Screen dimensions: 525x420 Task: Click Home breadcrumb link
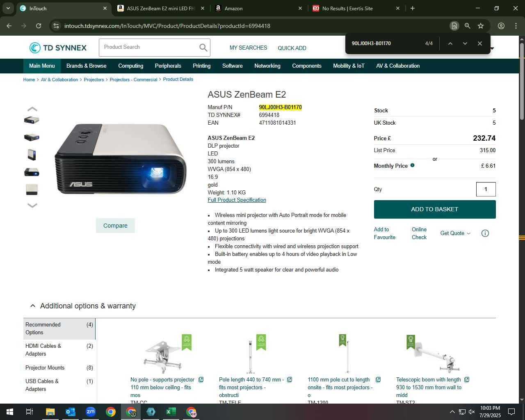click(x=29, y=80)
